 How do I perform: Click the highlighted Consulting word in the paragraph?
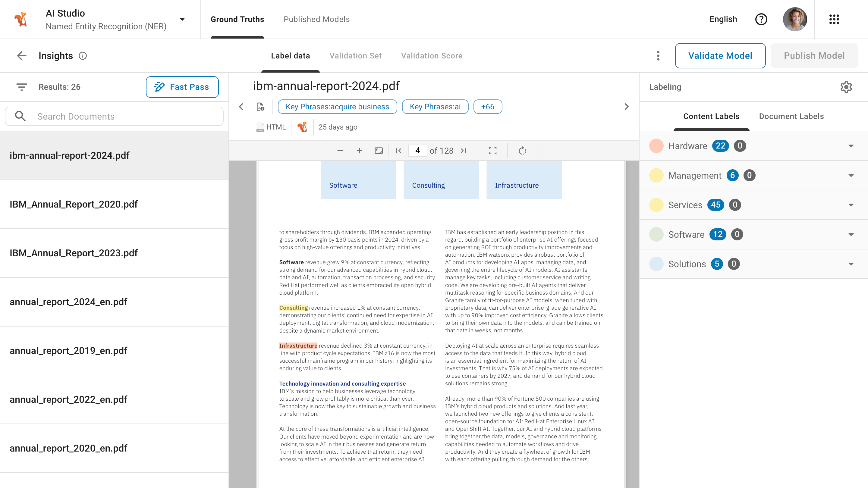[x=293, y=308]
